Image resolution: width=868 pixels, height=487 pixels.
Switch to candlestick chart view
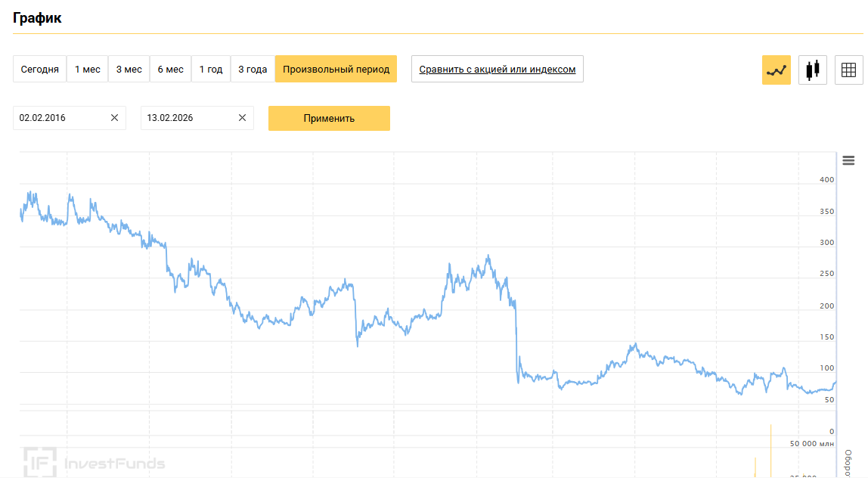813,70
